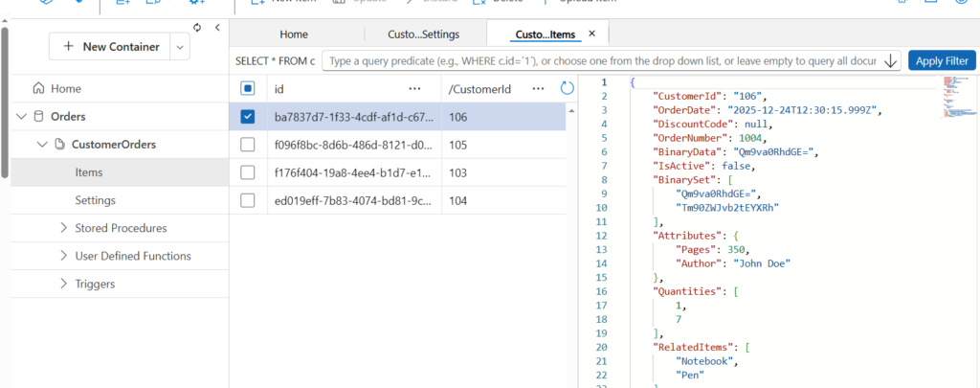Switch to the Custo...Settings tab

(x=423, y=34)
